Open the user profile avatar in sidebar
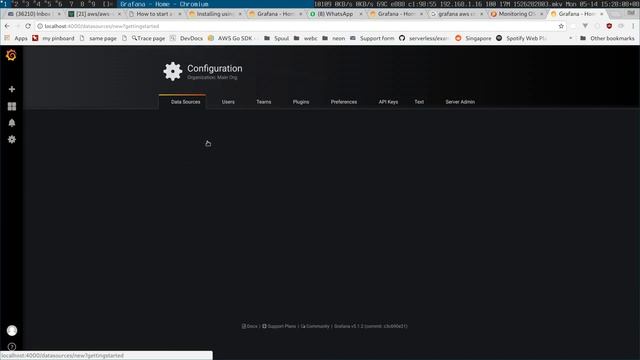Viewport: 640px width, 360px height. coord(12,330)
